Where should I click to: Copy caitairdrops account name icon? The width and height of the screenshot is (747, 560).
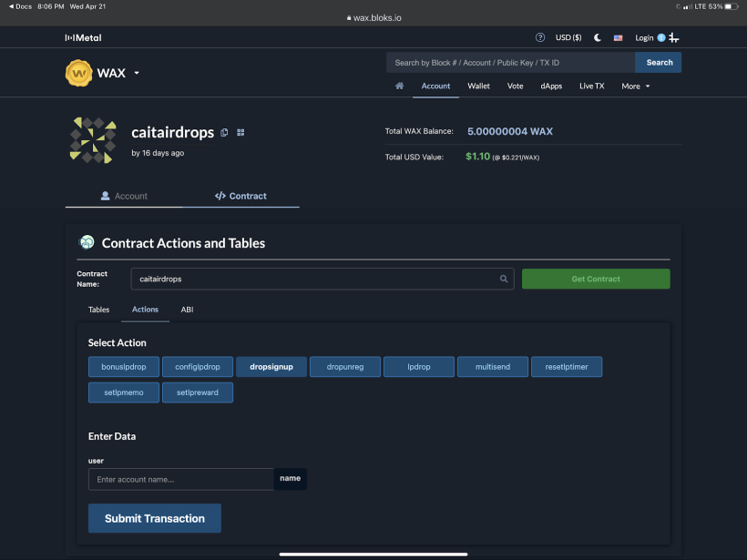(224, 132)
